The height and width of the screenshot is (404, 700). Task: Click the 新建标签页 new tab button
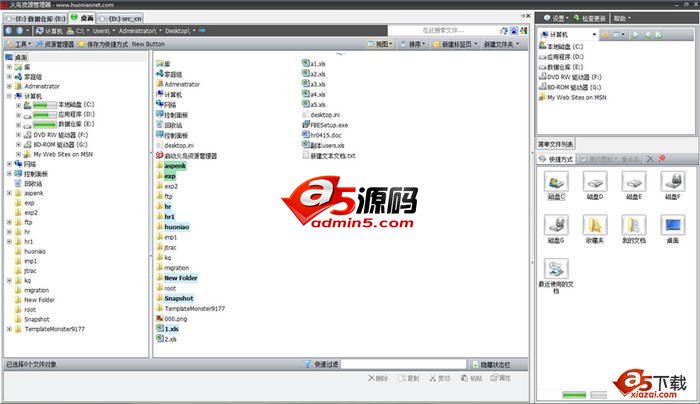[455, 44]
